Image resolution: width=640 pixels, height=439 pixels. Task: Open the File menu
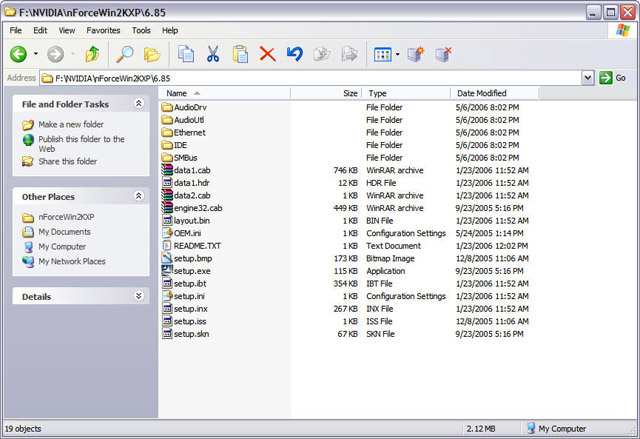pyautogui.click(x=16, y=30)
